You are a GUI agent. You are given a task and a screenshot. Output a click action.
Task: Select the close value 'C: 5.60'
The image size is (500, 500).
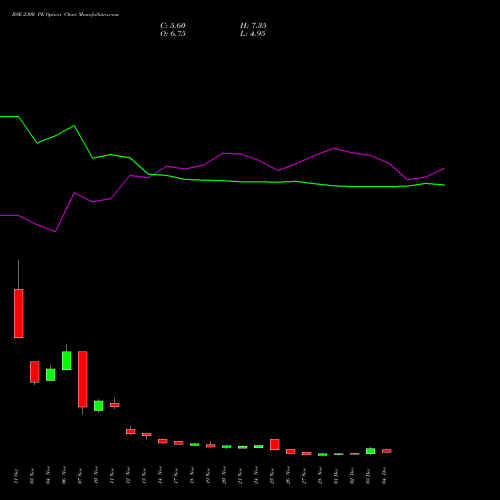coord(173,26)
